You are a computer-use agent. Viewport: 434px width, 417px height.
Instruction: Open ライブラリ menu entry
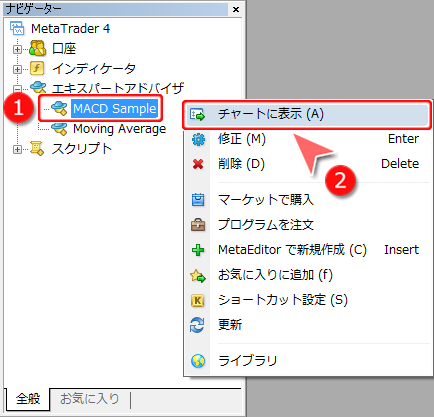point(307,361)
